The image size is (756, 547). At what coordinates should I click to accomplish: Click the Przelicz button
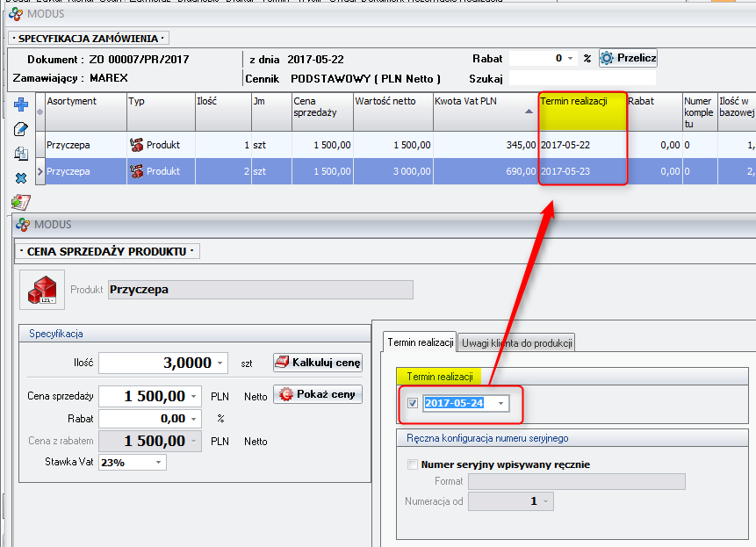pyautogui.click(x=628, y=58)
